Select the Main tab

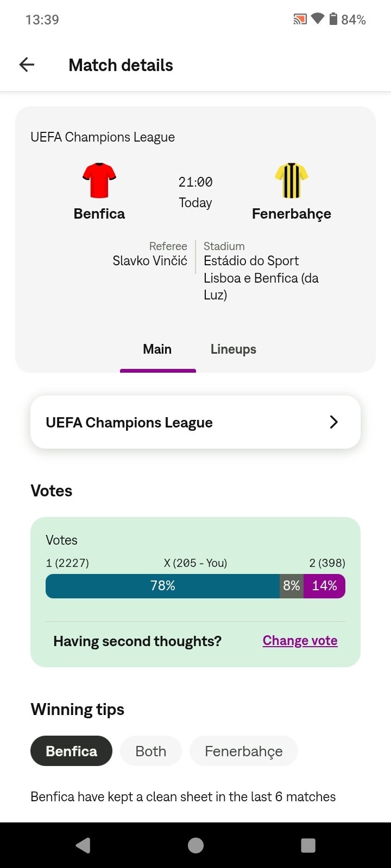pos(157,349)
